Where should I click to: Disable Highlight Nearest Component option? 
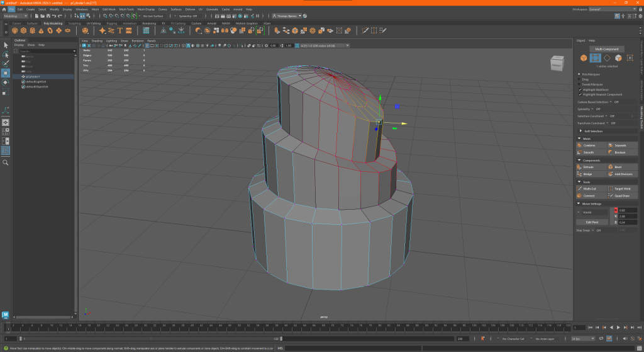(579, 94)
